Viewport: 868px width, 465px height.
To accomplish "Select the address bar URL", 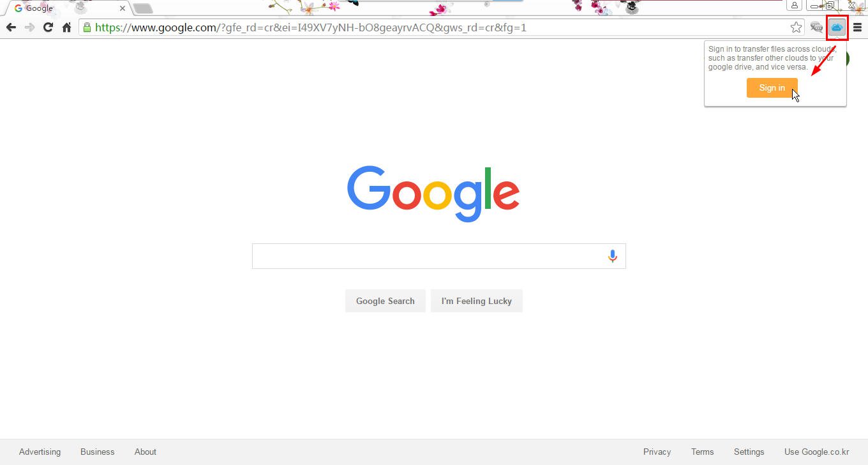I will click(x=311, y=27).
